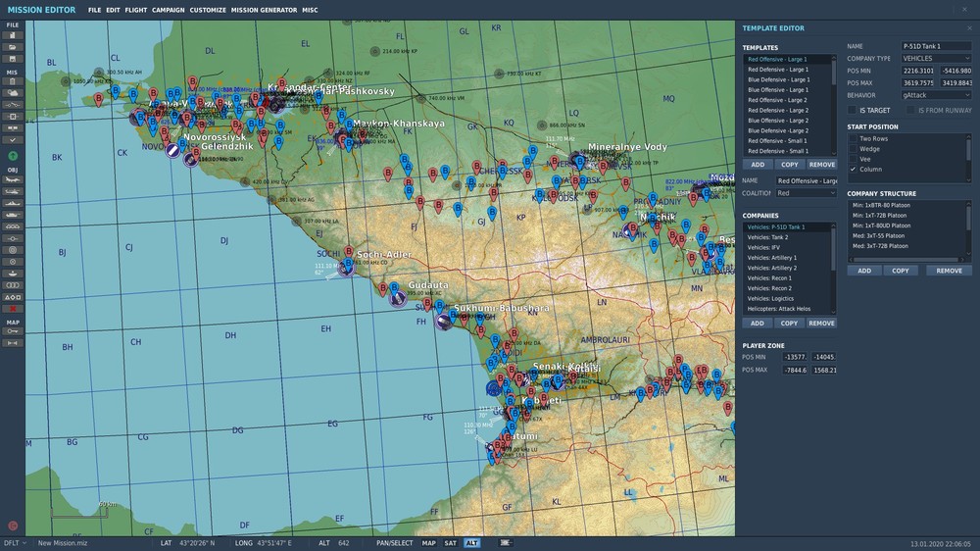Click the new mission file icon

coord(13,35)
